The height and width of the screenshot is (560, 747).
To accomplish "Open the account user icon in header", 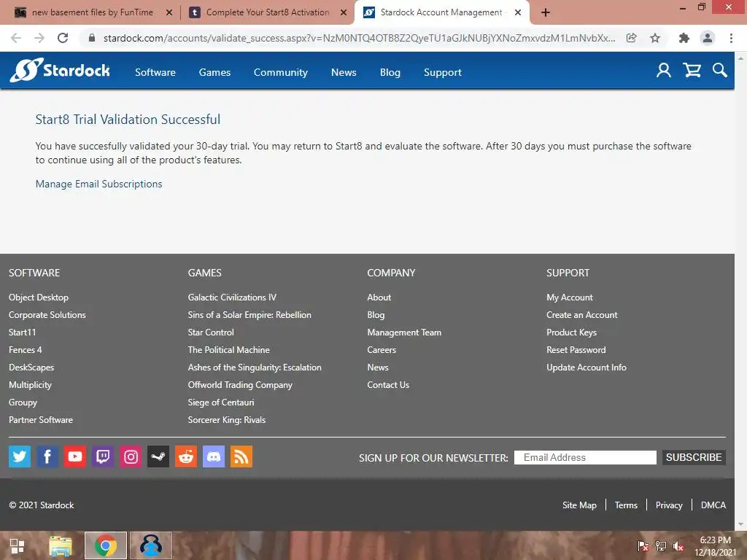I will 664,71.
